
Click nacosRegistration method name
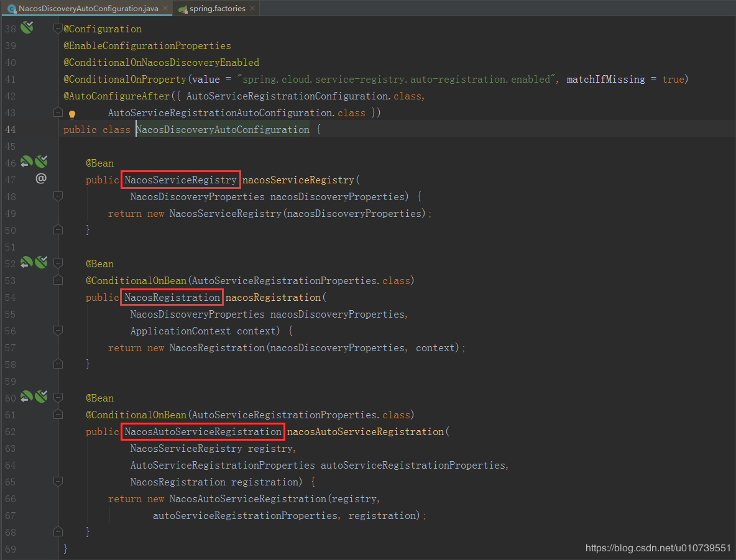tap(273, 298)
